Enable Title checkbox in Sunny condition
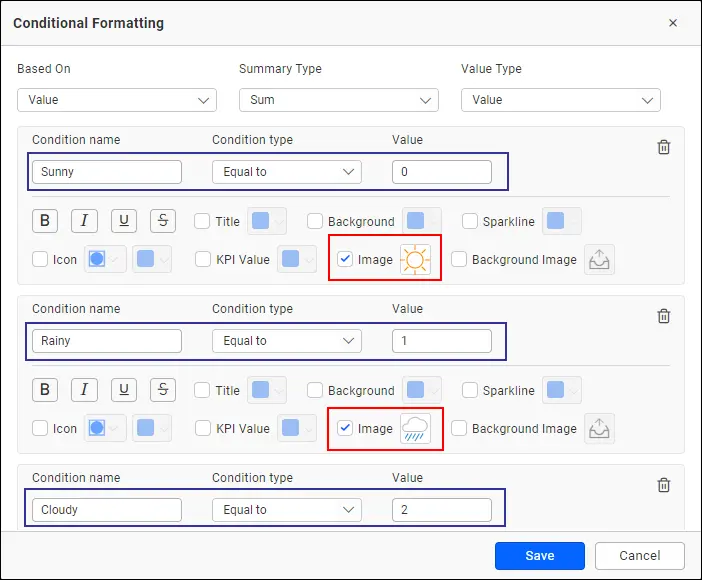 [202, 221]
